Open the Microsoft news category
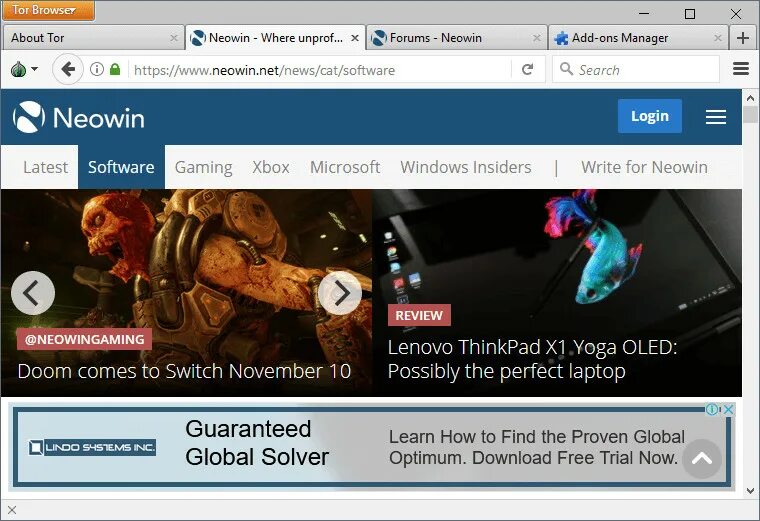Screen dimensions: 760x521 [x=345, y=167]
